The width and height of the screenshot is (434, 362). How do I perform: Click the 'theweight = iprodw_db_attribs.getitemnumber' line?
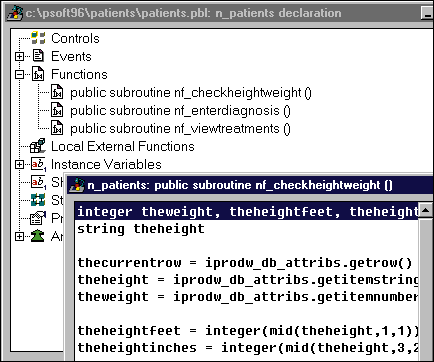pos(247,297)
